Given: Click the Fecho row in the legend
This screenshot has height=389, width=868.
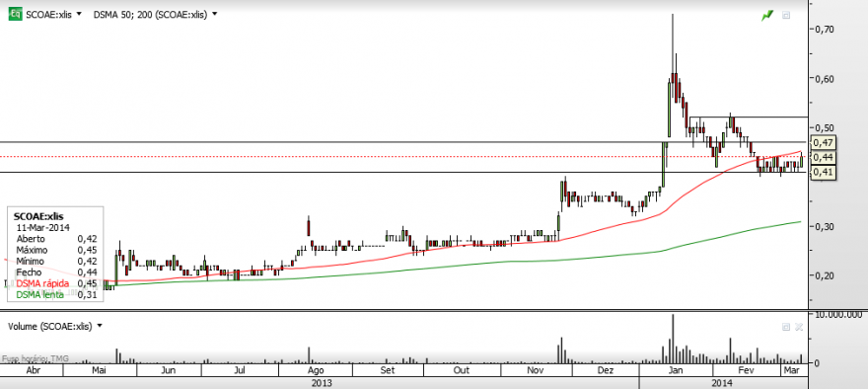Looking at the screenshot, I should [x=56, y=272].
